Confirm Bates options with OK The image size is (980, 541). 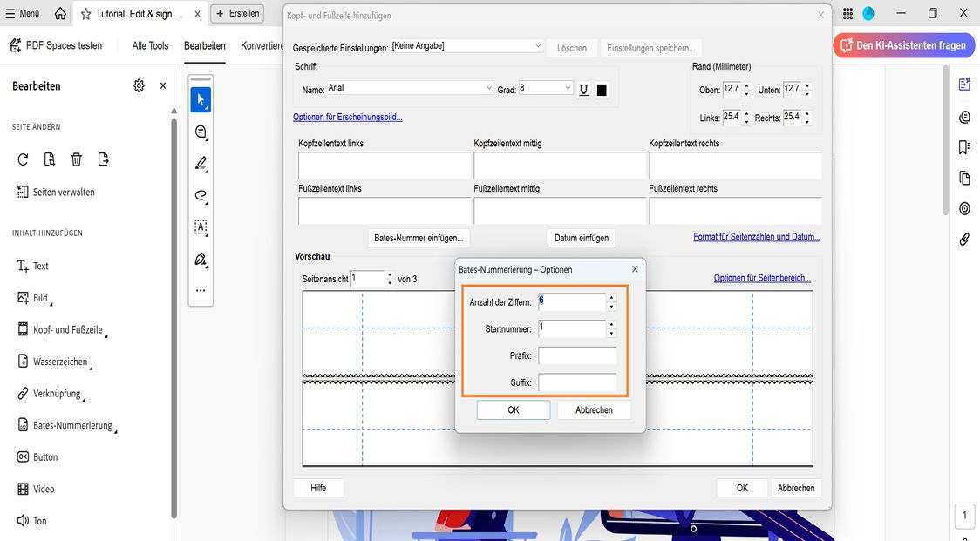514,409
